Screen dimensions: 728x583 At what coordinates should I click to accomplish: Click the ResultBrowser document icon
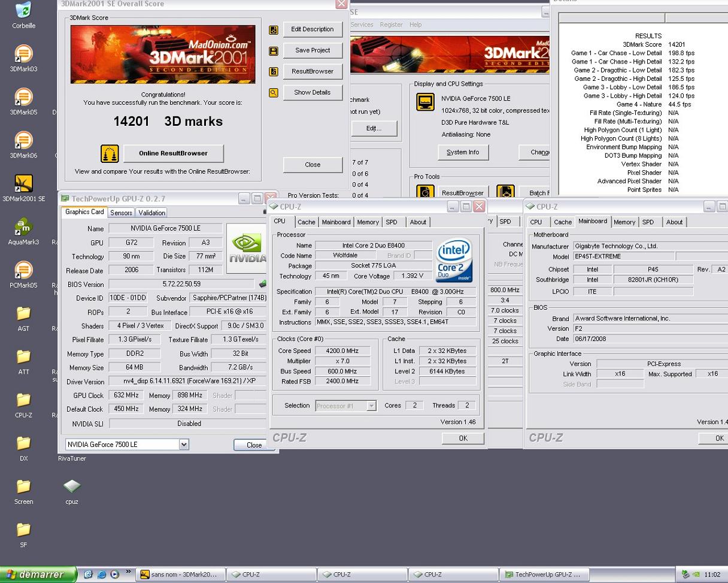click(274, 72)
